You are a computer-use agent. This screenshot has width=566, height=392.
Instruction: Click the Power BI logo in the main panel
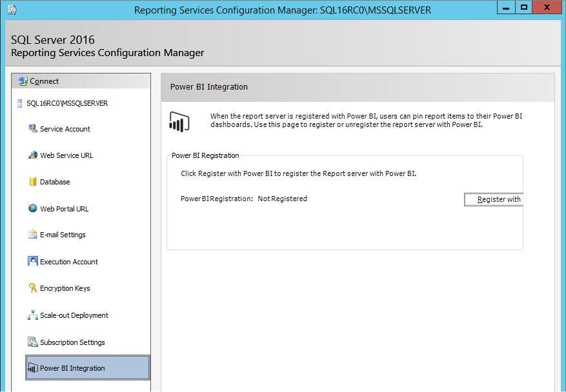click(x=179, y=121)
